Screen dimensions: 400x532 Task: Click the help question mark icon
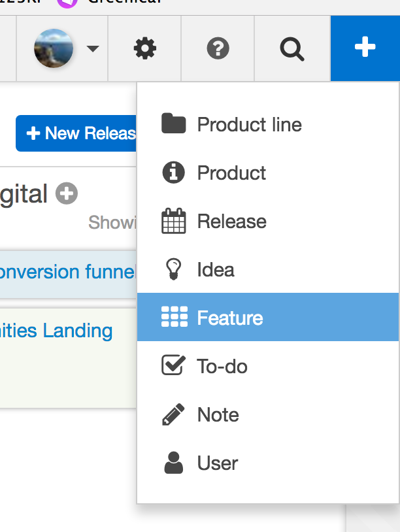click(x=218, y=48)
